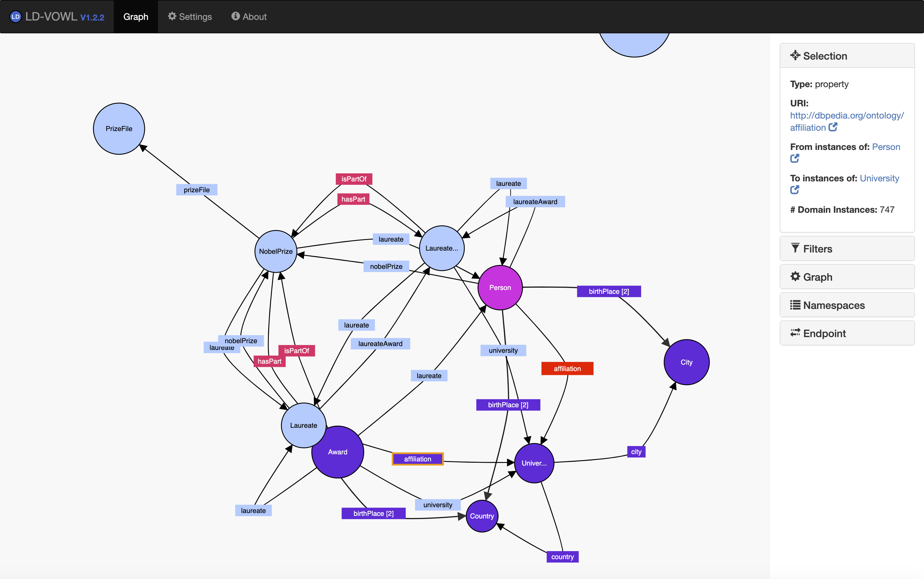Click the Selection crosshair icon
Screen dimensions: 924x579
795,55
